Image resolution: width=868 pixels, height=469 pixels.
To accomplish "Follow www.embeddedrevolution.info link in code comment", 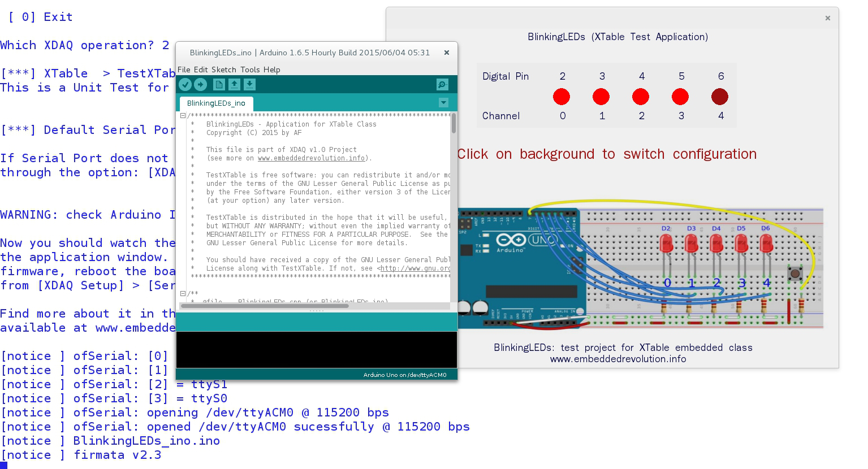I will coord(311,158).
